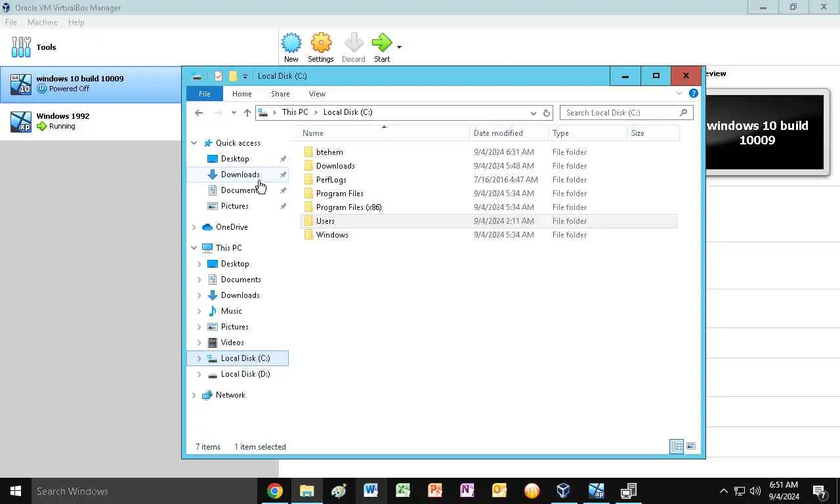Click the New virtual machine icon
The image size is (840, 504).
291,43
